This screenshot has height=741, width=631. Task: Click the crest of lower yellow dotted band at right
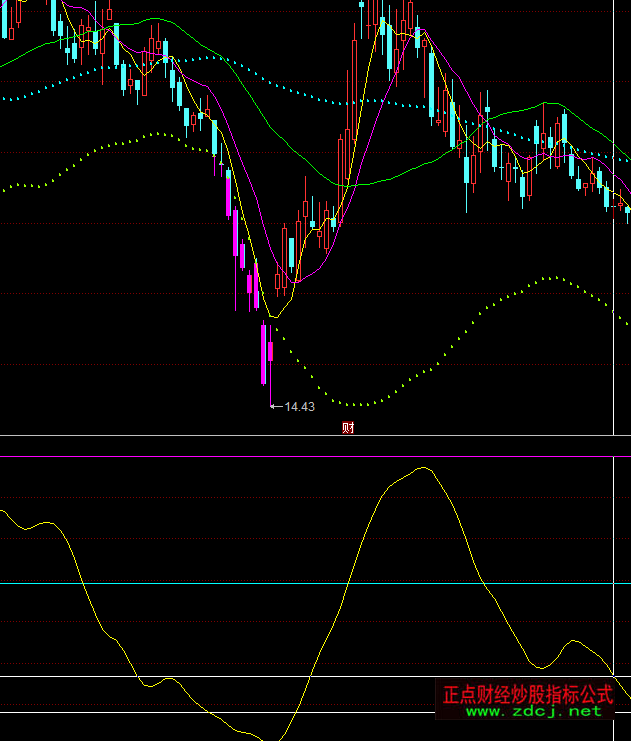549,277
